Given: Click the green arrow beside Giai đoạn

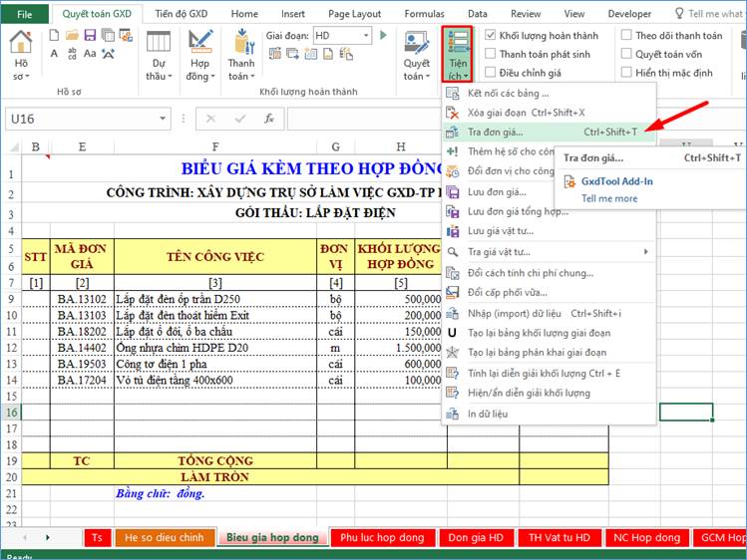Looking at the screenshot, I should click(382, 35).
